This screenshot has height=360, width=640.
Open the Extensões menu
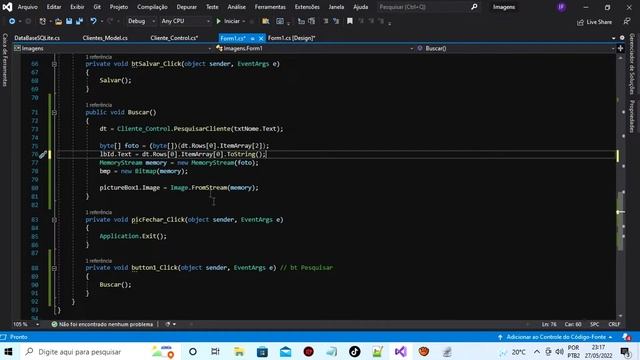point(307,7)
